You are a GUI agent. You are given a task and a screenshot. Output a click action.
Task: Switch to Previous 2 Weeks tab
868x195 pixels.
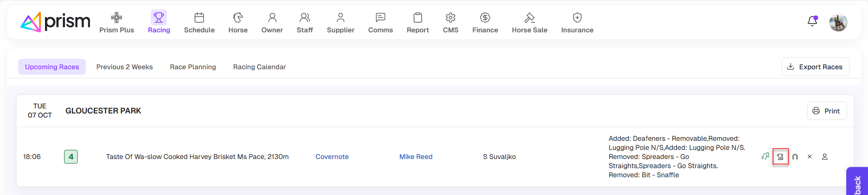125,67
